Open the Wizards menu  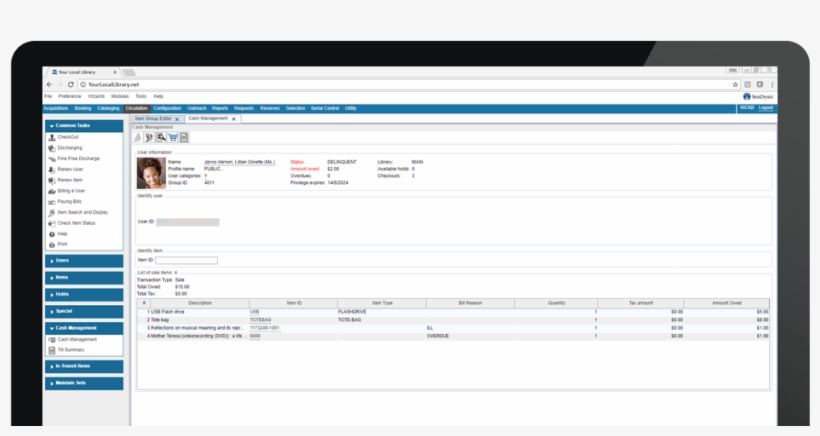(97, 96)
